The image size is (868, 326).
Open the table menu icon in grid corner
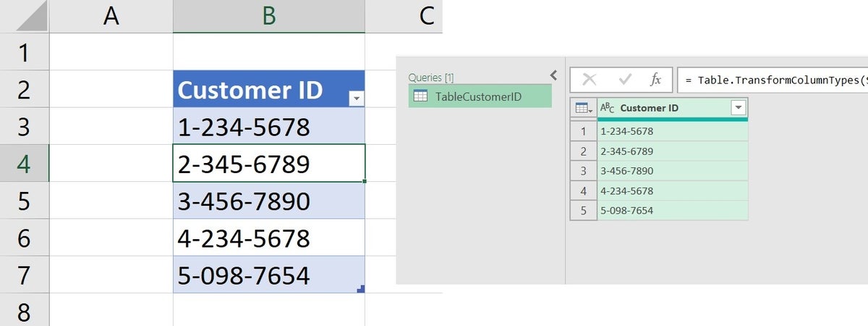tap(583, 108)
